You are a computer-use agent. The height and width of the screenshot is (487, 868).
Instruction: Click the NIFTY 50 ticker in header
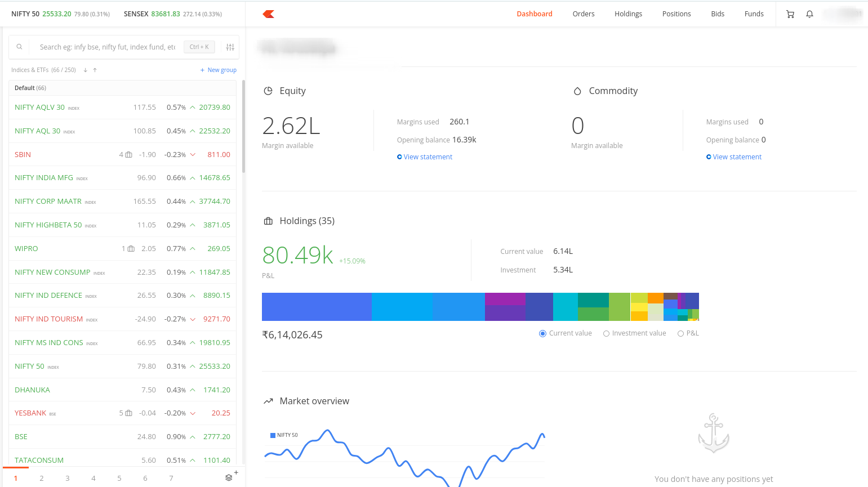click(60, 14)
